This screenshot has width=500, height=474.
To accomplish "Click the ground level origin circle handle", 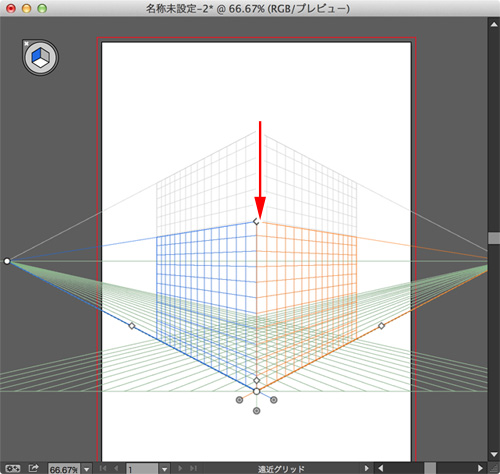I will [256, 392].
